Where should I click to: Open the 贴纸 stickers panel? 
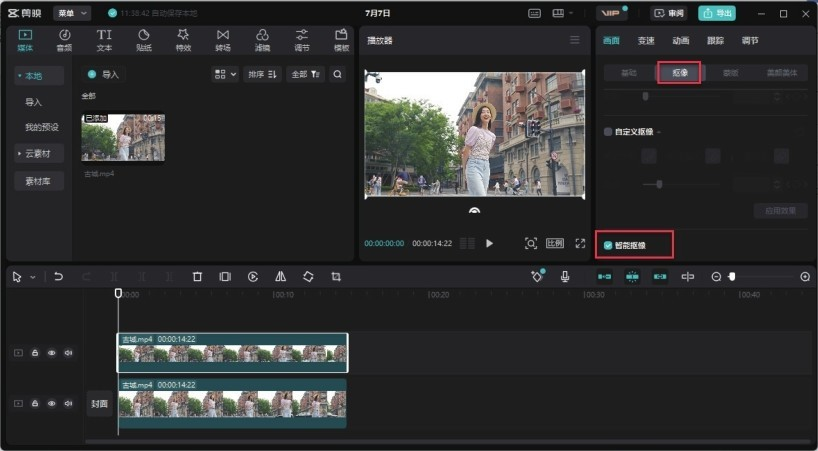point(143,40)
